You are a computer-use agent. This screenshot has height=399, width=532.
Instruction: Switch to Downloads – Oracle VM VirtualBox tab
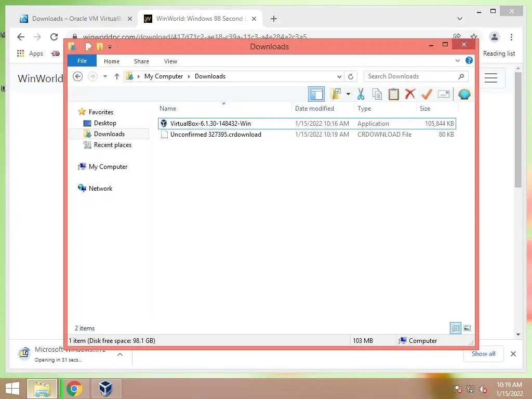(76, 19)
